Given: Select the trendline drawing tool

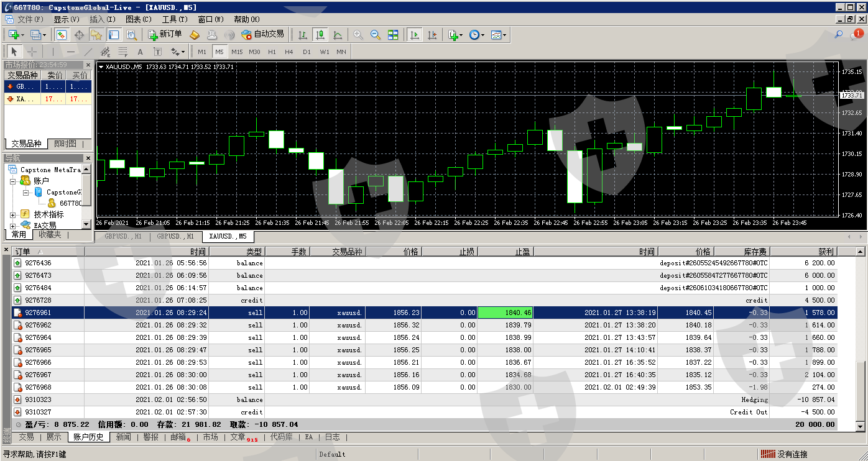Looking at the screenshot, I should point(88,52).
